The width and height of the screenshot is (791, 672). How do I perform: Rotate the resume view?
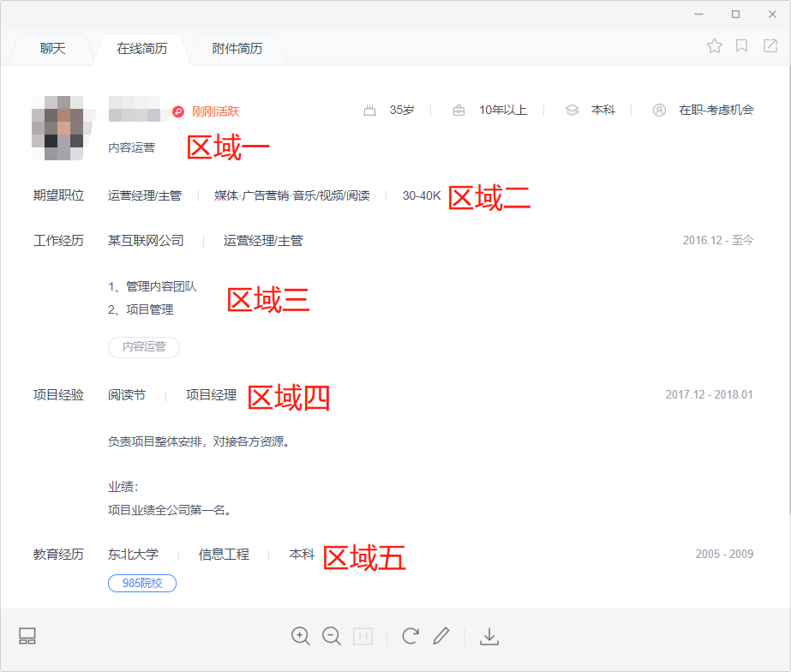410,636
